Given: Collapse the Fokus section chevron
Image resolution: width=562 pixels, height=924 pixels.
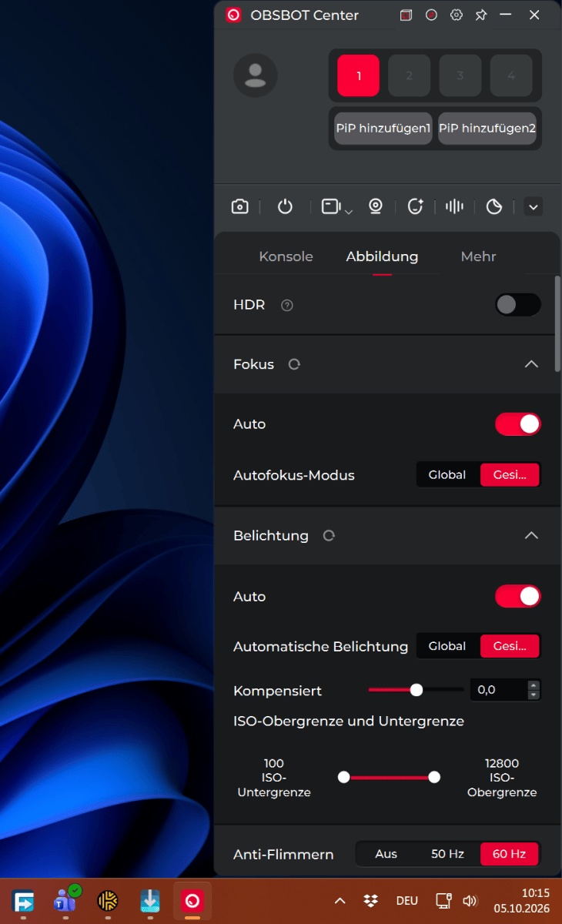Looking at the screenshot, I should (531, 364).
